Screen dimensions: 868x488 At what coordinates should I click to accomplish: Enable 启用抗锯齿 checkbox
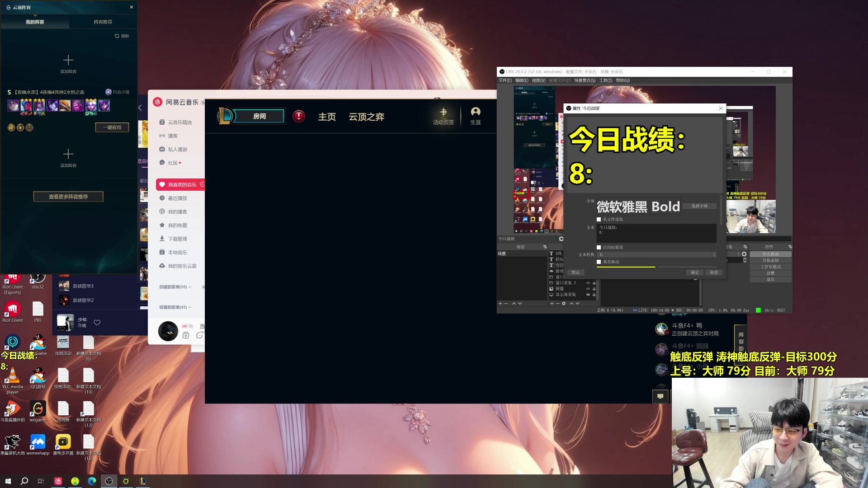[x=599, y=248]
